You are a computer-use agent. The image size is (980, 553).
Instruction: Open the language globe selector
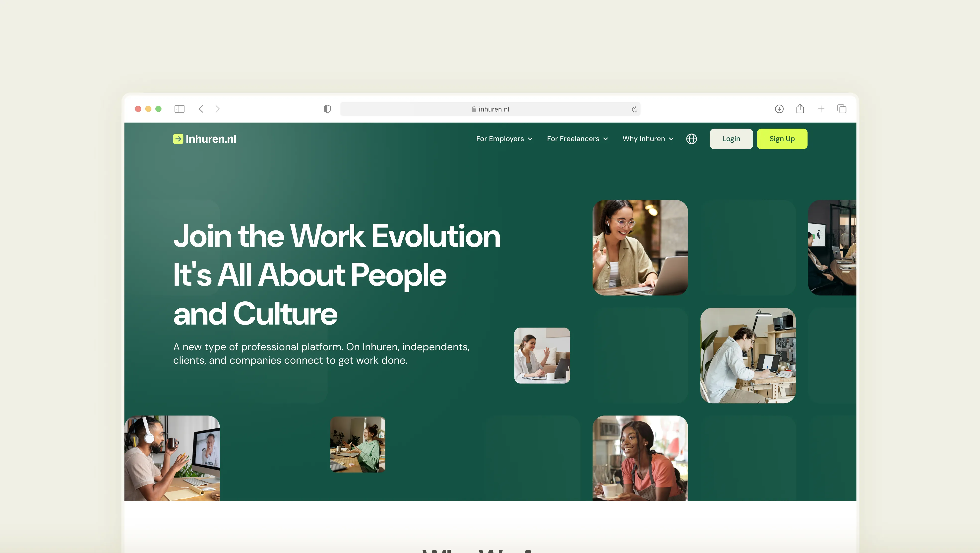point(691,139)
